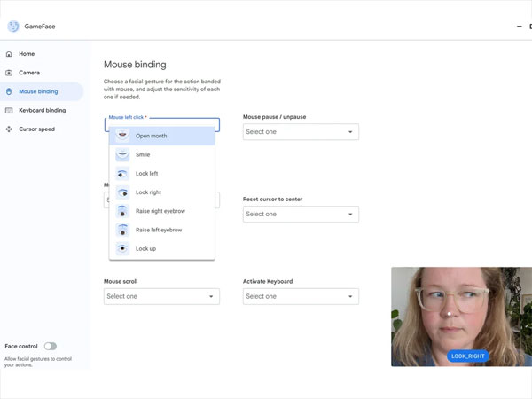Select the Look left gesture icon
This screenshot has height=399, width=532.
pyautogui.click(x=122, y=174)
